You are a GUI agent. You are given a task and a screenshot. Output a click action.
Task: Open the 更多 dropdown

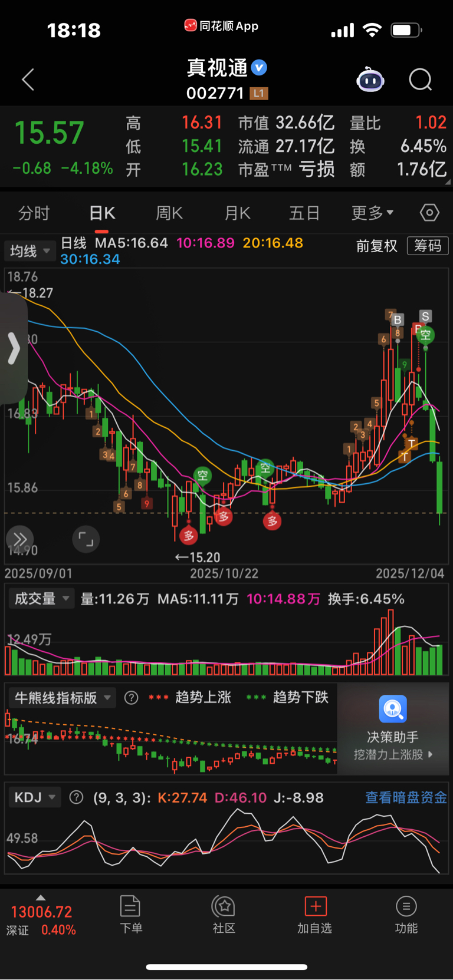tap(372, 213)
